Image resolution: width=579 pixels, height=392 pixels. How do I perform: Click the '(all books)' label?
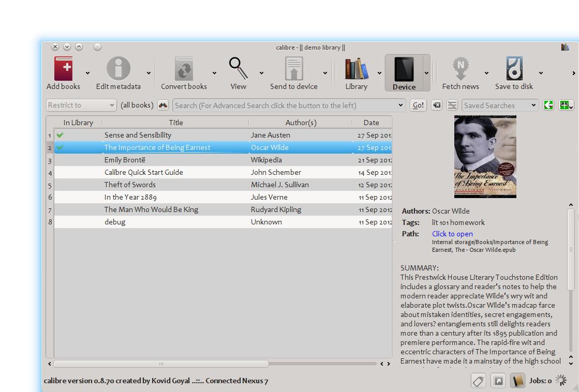(x=137, y=105)
